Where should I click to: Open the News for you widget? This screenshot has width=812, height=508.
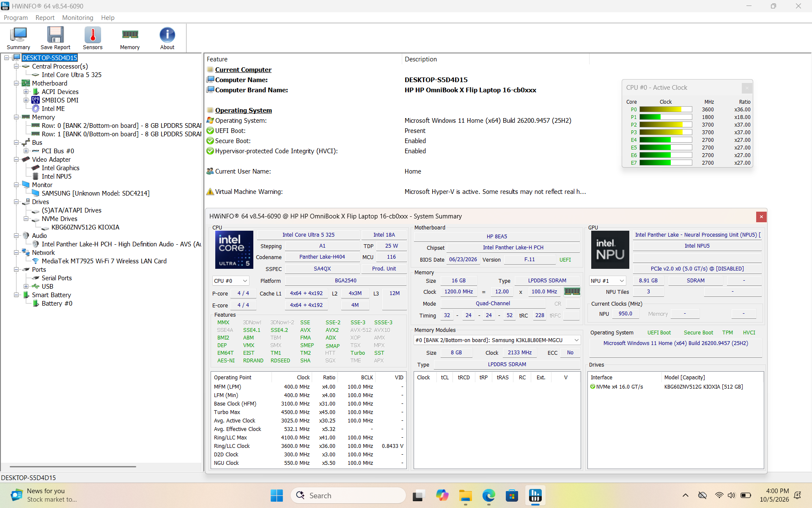tap(44, 495)
